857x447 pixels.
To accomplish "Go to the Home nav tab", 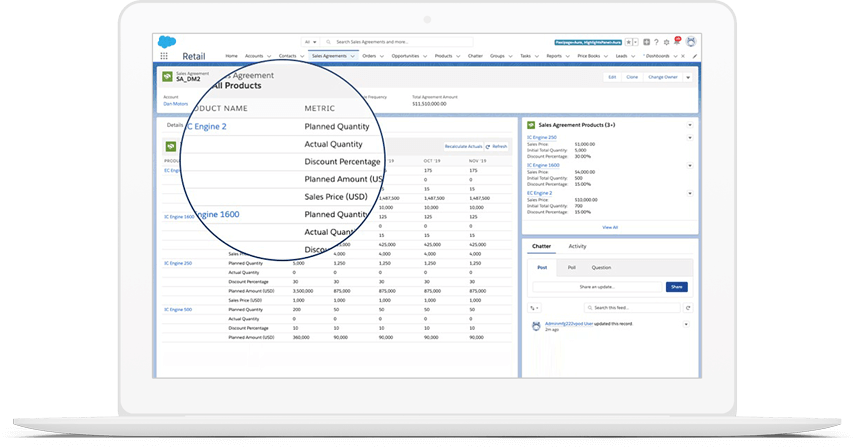I will tap(232, 56).
